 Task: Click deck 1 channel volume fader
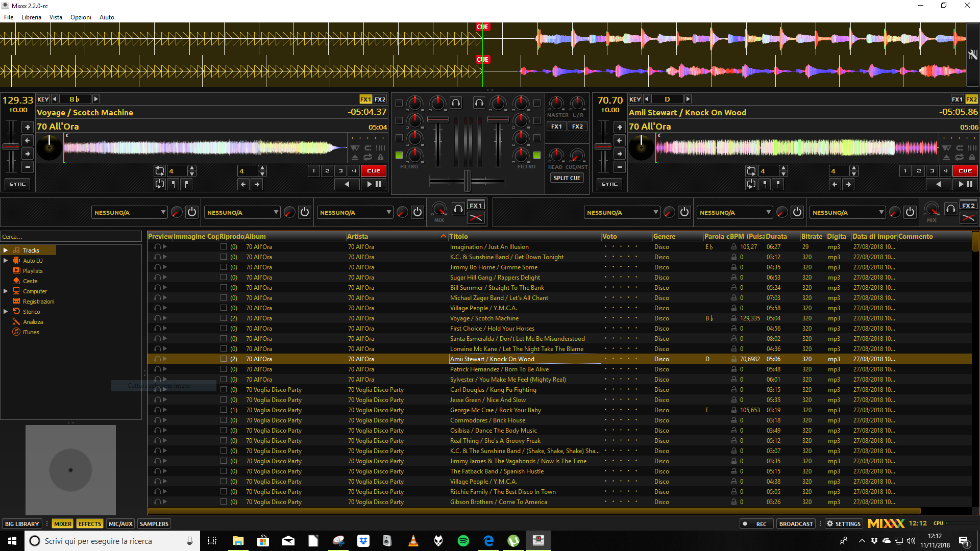coord(437,119)
